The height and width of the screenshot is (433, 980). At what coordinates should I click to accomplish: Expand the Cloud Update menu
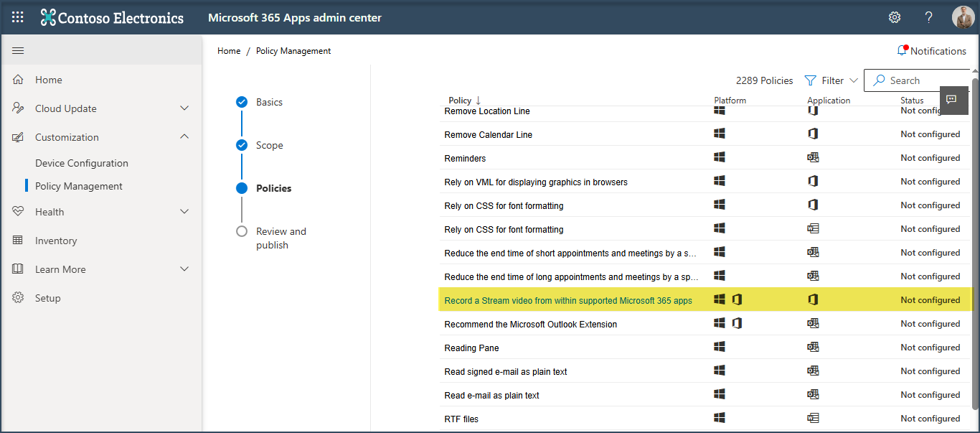pyautogui.click(x=184, y=108)
